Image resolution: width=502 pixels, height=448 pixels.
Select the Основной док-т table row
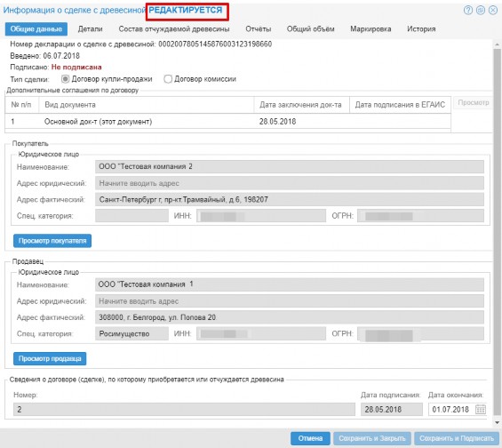pos(227,122)
